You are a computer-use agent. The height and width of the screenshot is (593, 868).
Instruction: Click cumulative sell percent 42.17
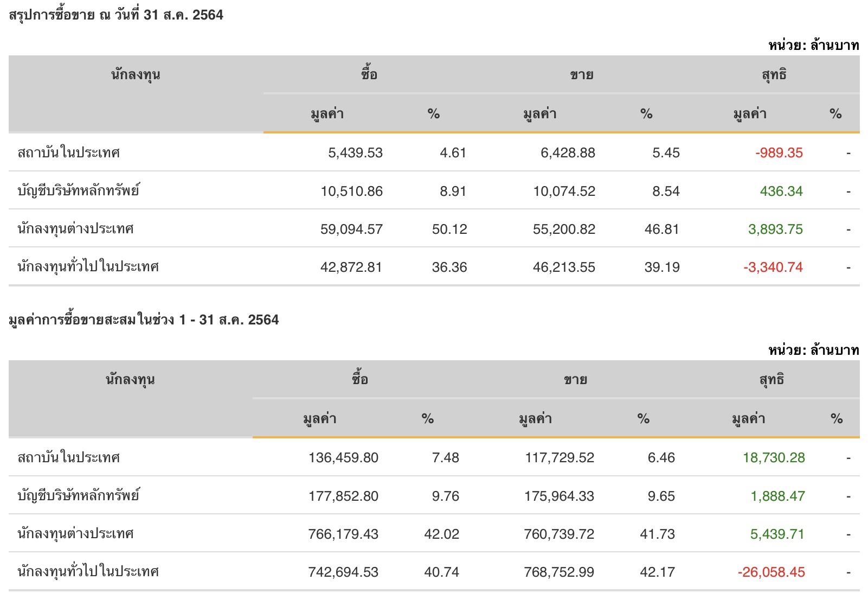[658, 572]
